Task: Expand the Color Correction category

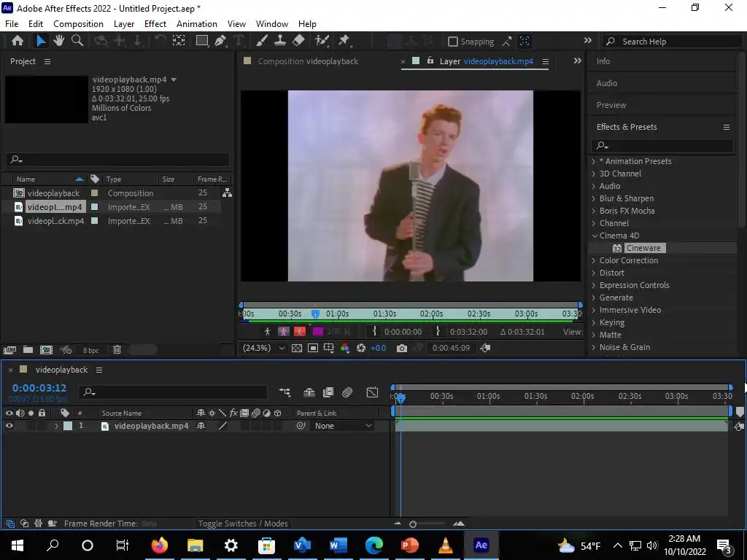Action: tap(594, 260)
